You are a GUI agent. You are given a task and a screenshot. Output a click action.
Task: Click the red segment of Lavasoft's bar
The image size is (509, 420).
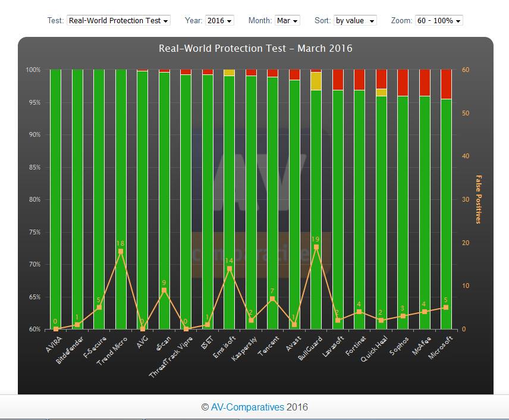[338, 80]
